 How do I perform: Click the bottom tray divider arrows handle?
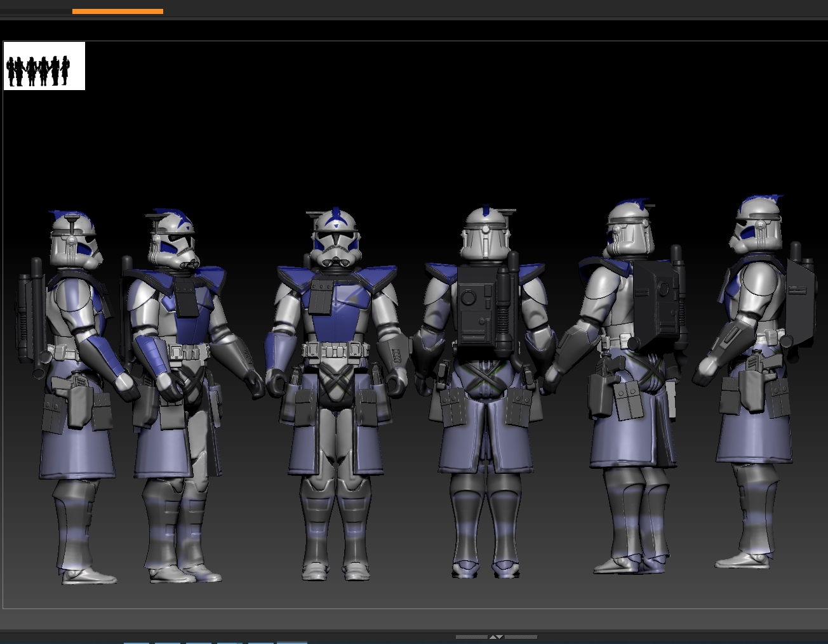point(496,636)
